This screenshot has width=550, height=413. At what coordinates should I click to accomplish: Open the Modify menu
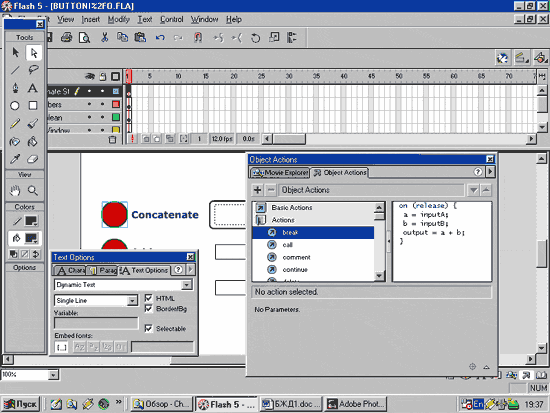click(x=119, y=20)
